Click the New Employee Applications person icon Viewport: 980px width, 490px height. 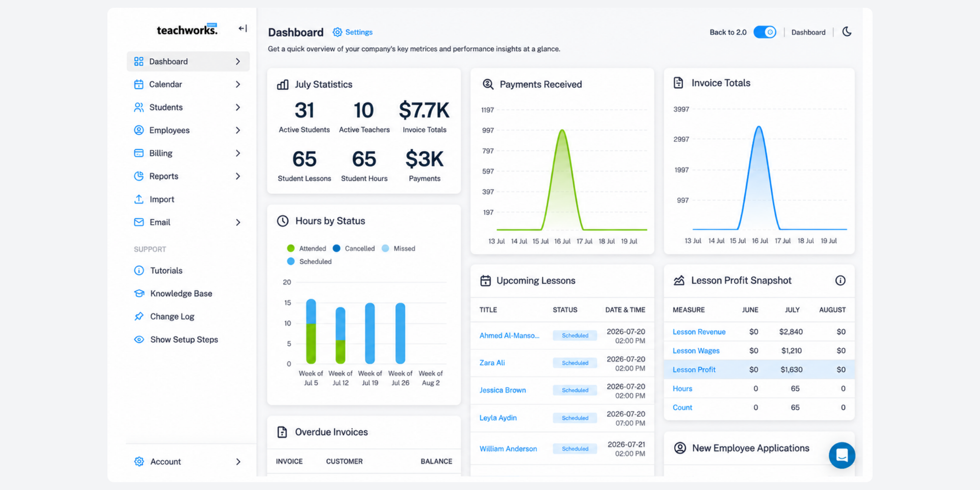pos(680,448)
